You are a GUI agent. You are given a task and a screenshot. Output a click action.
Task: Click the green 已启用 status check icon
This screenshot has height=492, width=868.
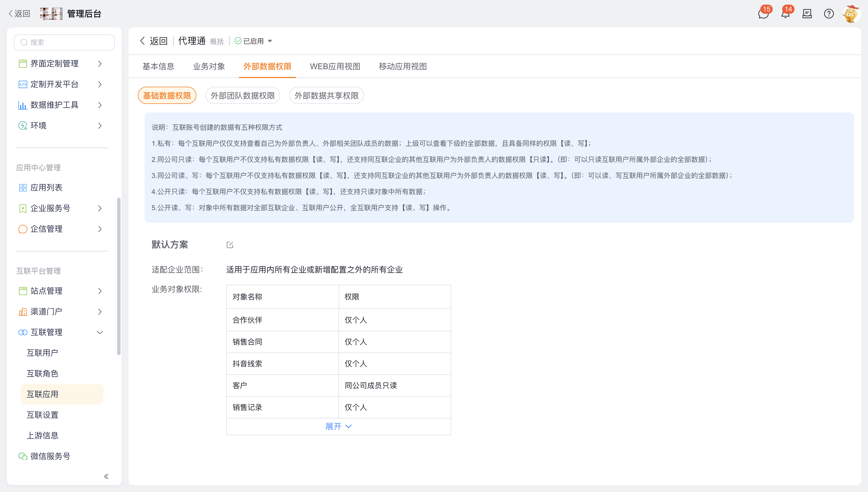[238, 41]
